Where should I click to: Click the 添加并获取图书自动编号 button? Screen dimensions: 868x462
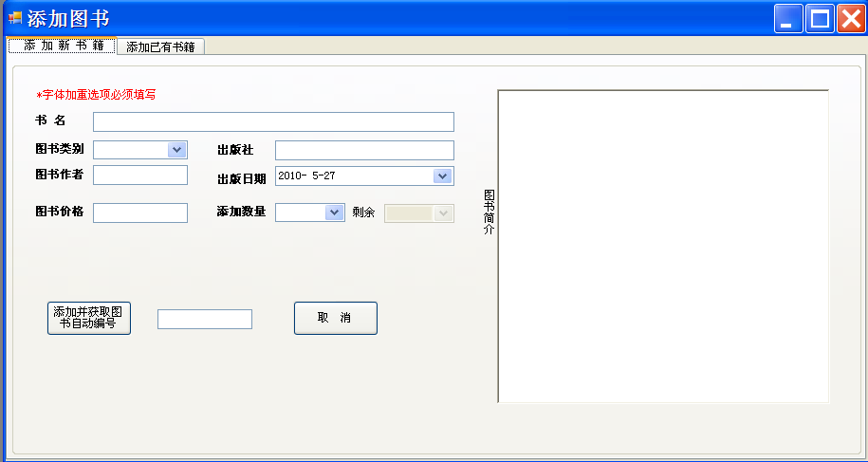point(89,318)
